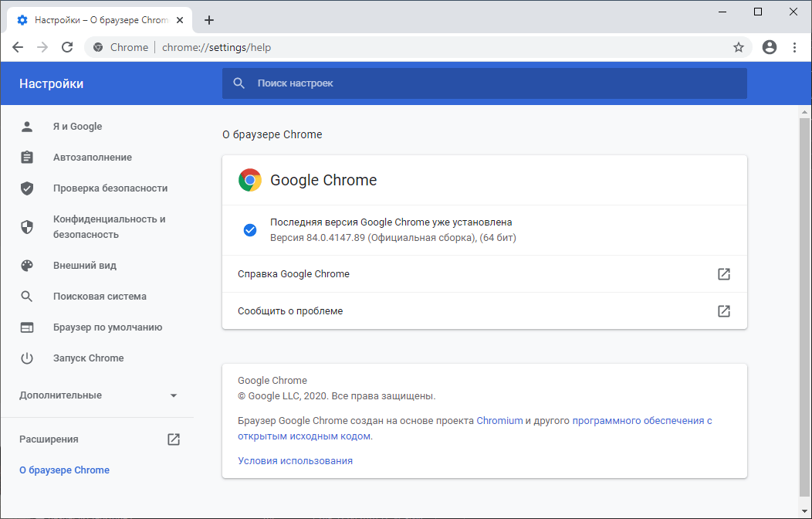Click the external link icon for Сообщить о проблеме
This screenshot has width=812, height=519.
point(723,311)
